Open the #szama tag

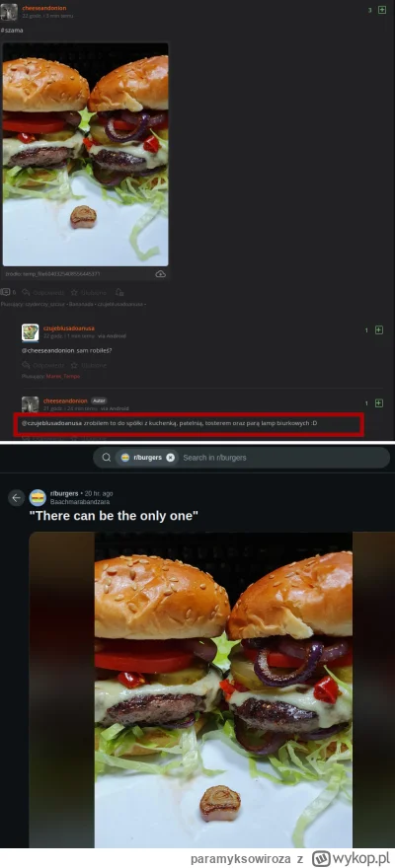12,31
